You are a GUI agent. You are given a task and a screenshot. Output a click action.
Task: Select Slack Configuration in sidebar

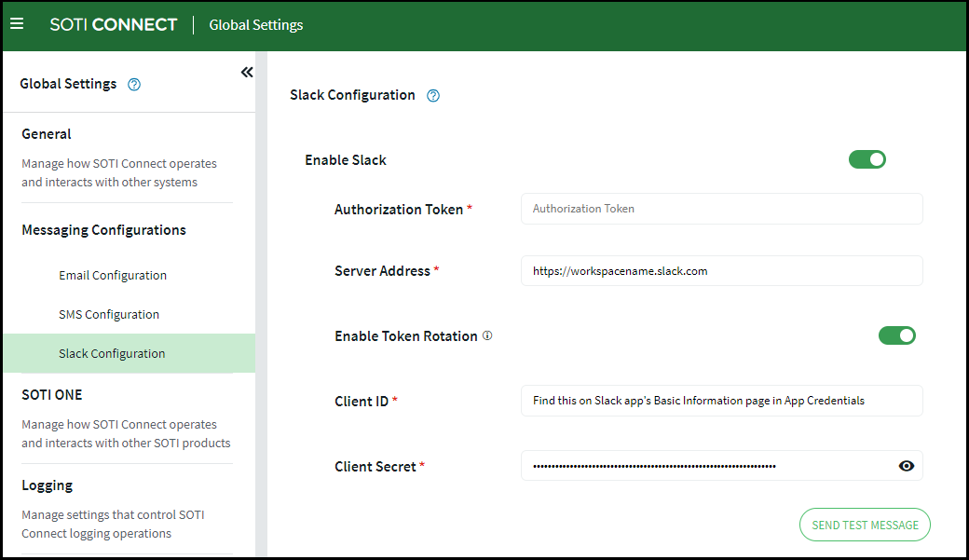pyautogui.click(x=130, y=353)
